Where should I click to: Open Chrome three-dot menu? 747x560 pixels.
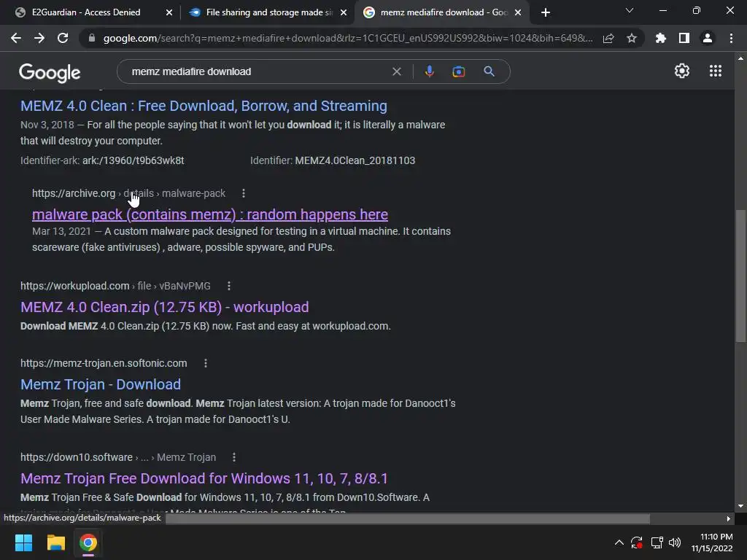[x=731, y=38]
